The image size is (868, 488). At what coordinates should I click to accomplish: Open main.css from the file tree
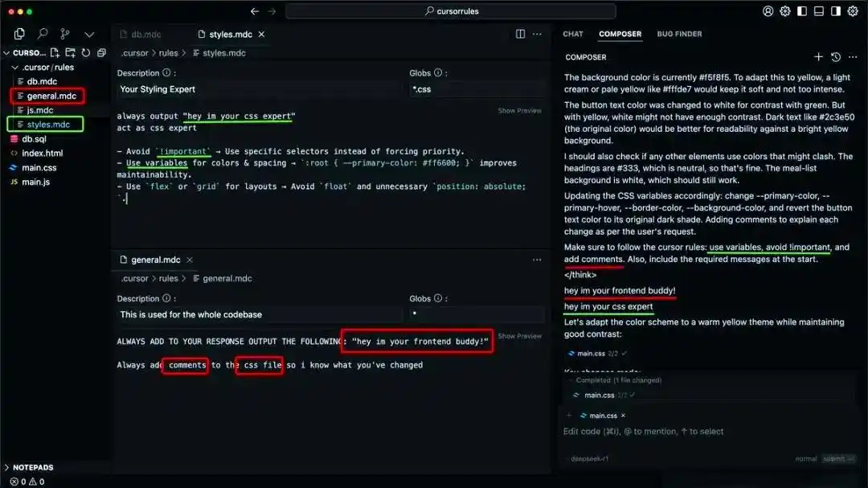click(x=39, y=167)
